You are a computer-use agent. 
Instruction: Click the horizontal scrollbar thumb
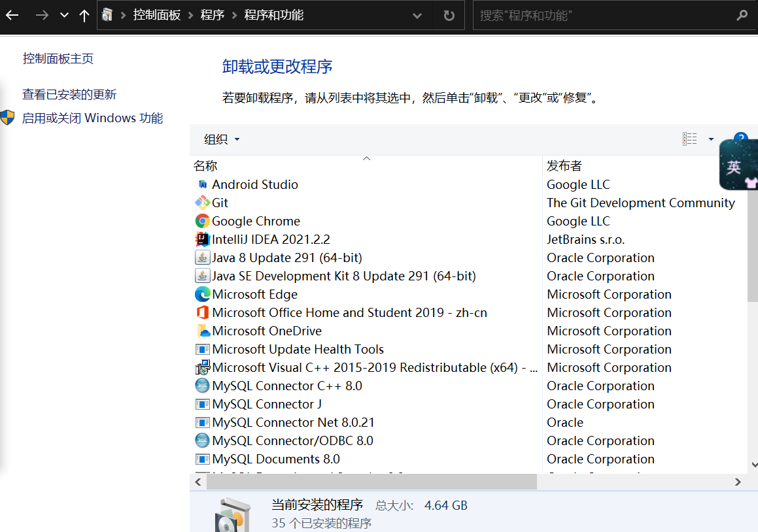click(371, 482)
